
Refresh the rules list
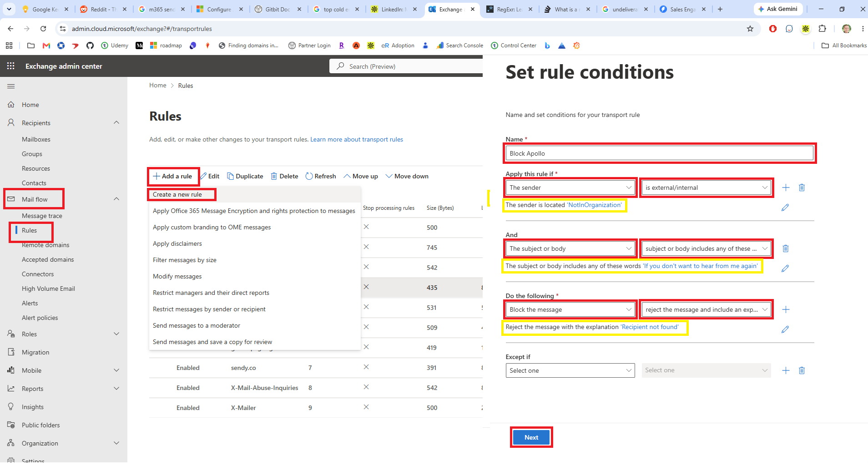point(321,176)
